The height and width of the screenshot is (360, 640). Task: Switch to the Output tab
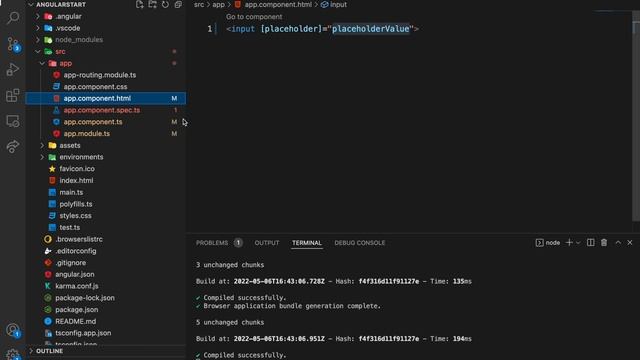click(x=267, y=243)
